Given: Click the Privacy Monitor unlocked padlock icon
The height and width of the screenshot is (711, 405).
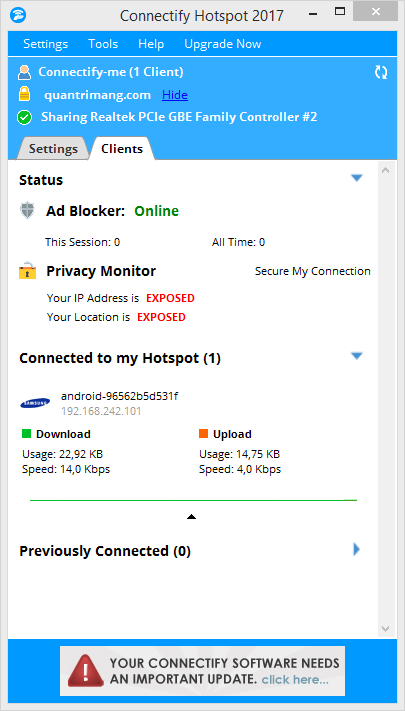Looking at the screenshot, I should pos(27,271).
